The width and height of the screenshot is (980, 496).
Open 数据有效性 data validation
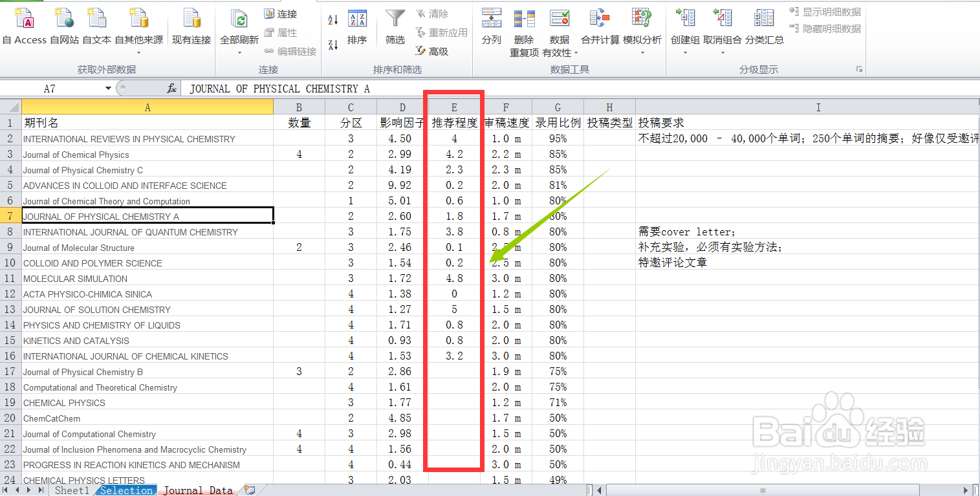(560, 32)
